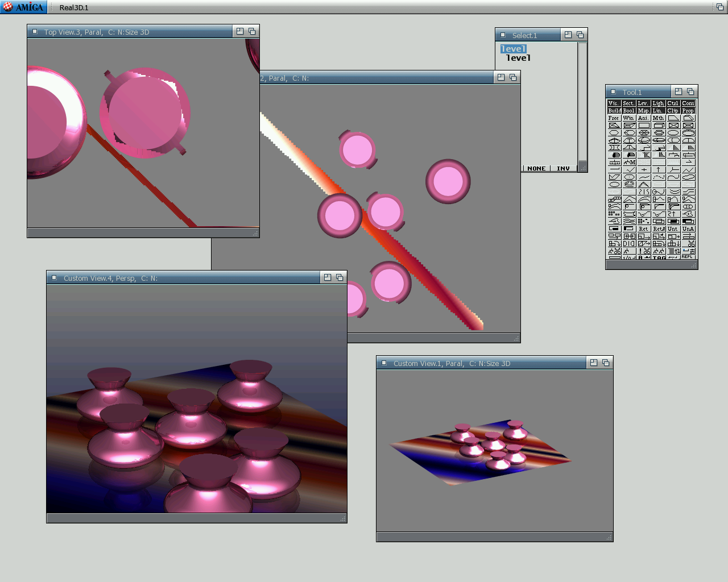Click the REPL icon in Tool panel

coord(688,257)
